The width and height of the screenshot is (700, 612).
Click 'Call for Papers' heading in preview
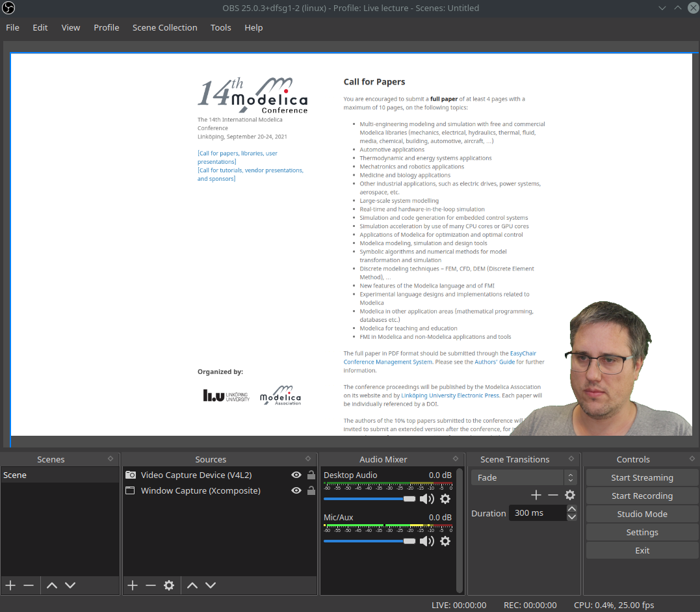click(x=374, y=82)
